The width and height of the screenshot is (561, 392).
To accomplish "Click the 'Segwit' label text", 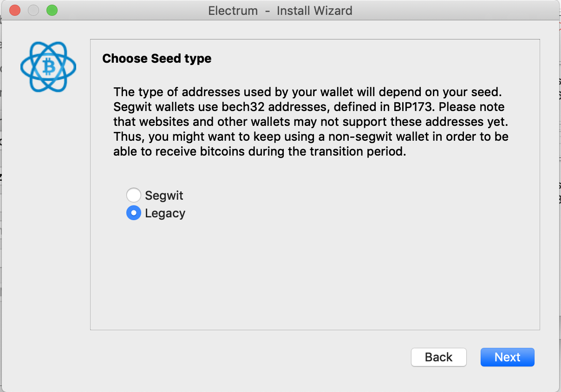I will (x=163, y=195).
